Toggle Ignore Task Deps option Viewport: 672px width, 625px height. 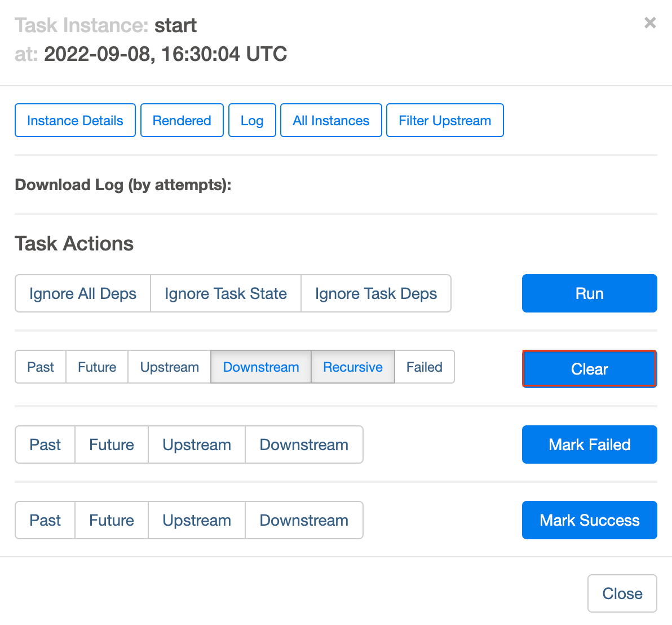point(376,293)
